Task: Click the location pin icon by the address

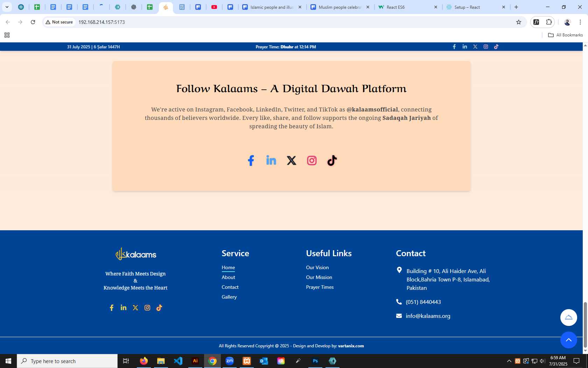Action: coord(399,270)
